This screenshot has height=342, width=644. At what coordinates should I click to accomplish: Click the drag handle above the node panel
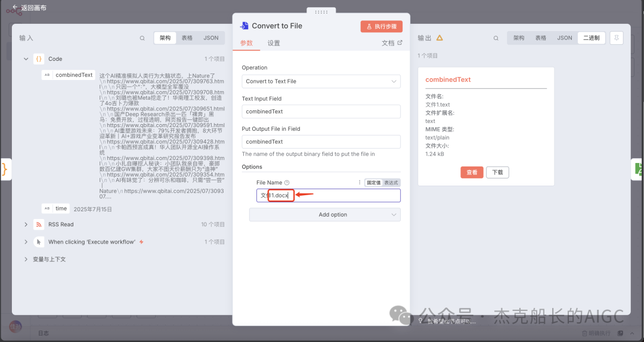pyautogui.click(x=321, y=11)
